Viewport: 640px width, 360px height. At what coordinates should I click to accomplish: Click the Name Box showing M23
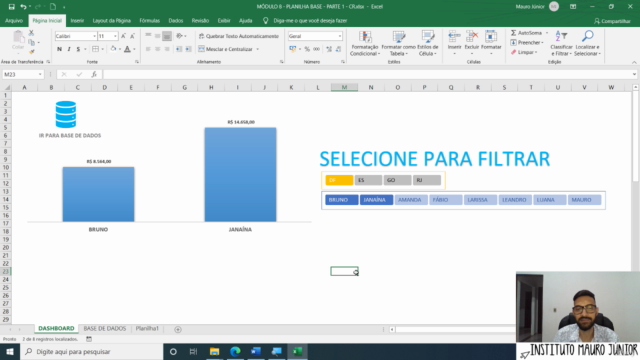tap(23, 74)
